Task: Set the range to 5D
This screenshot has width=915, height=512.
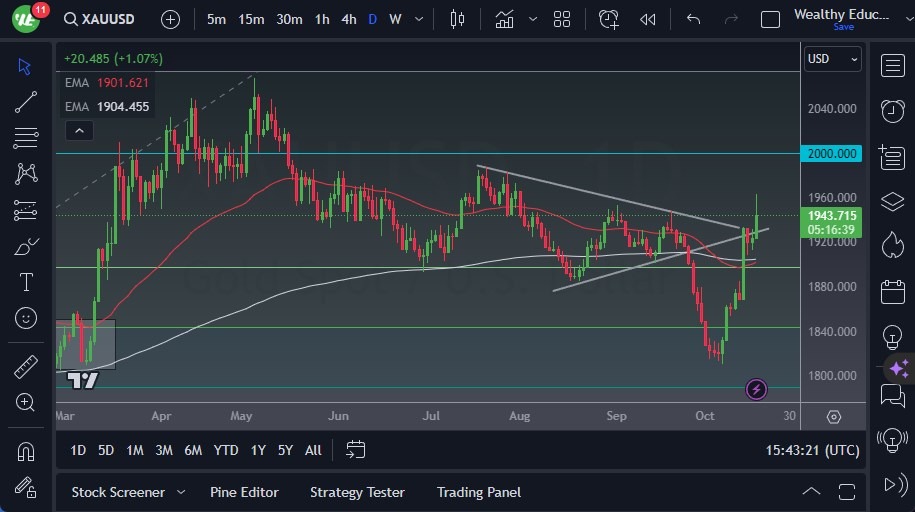Action: tap(106, 450)
